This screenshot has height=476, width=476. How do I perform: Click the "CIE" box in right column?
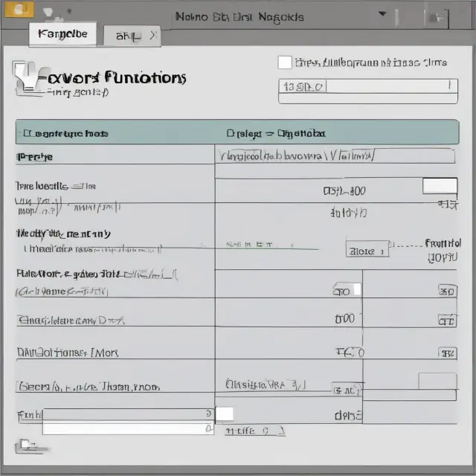(x=448, y=321)
